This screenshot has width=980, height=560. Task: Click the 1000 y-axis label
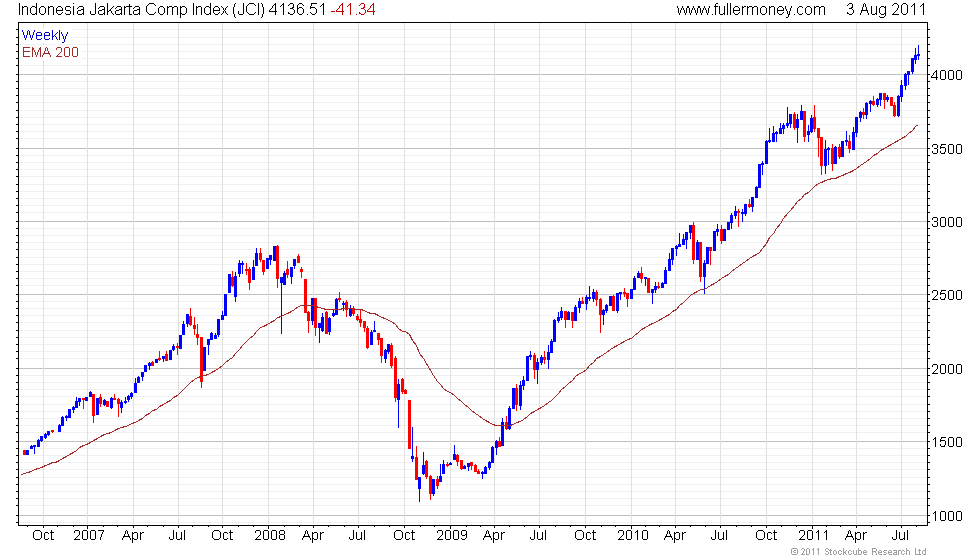pyautogui.click(x=946, y=516)
